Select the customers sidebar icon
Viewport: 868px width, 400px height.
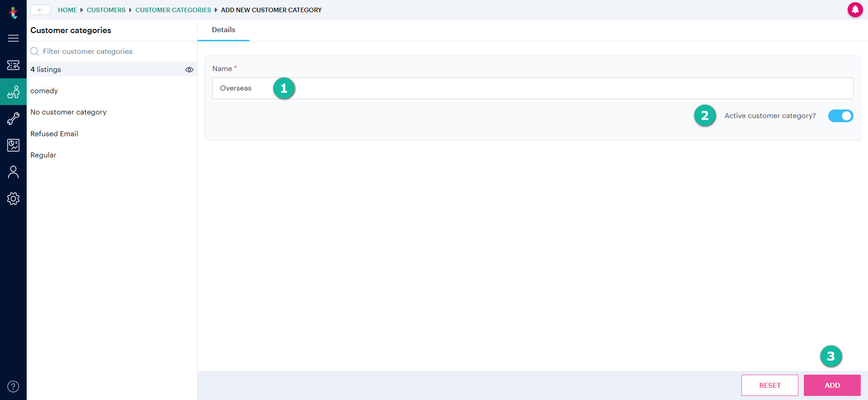click(14, 92)
